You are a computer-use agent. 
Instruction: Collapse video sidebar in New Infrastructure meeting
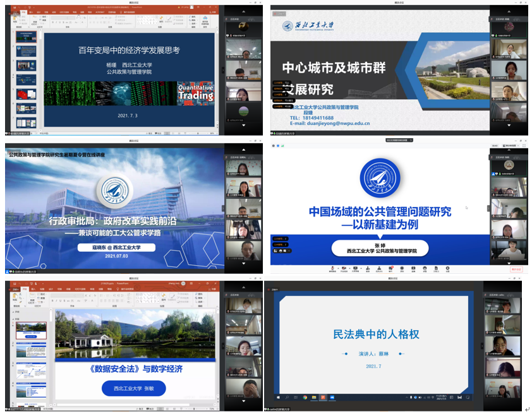tap(488, 208)
